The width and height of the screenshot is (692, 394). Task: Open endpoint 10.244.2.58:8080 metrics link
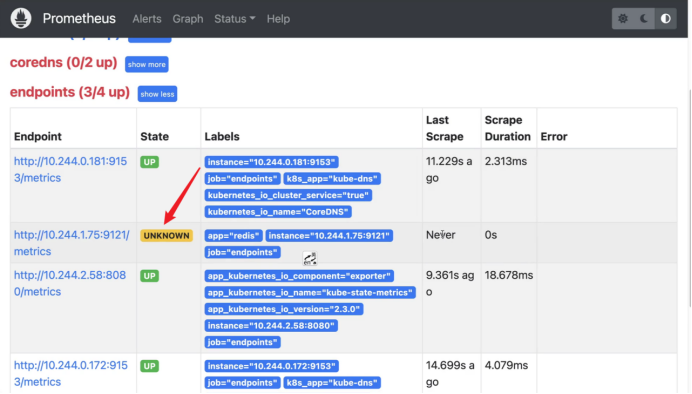70,283
